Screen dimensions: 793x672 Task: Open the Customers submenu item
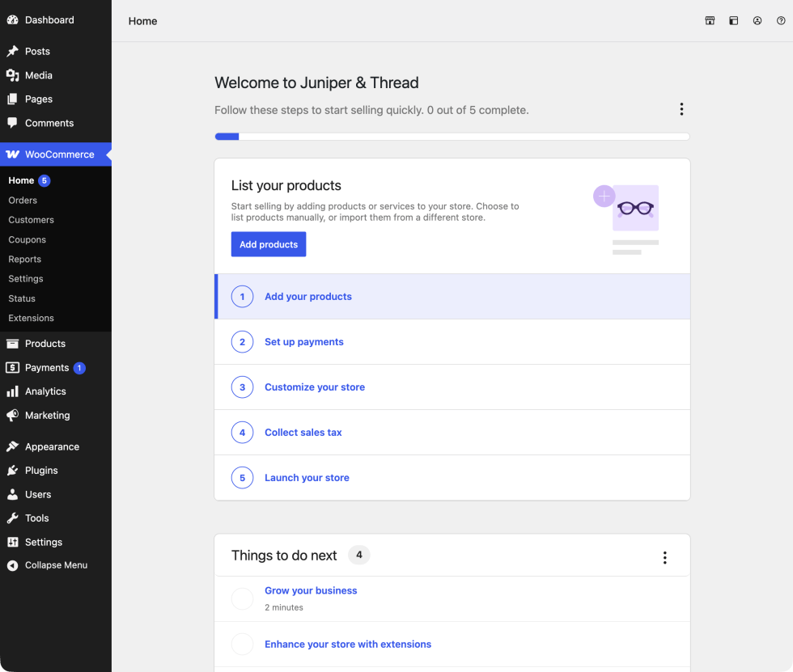(31, 220)
